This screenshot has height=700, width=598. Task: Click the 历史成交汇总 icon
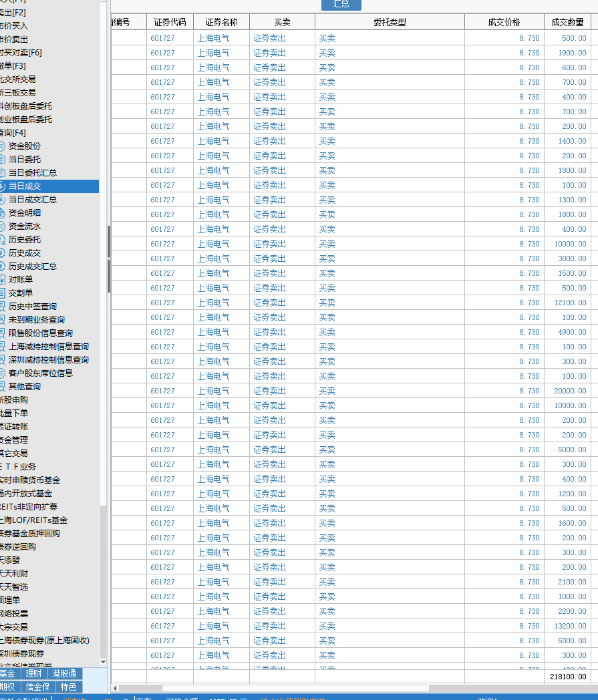tap(2, 267)
